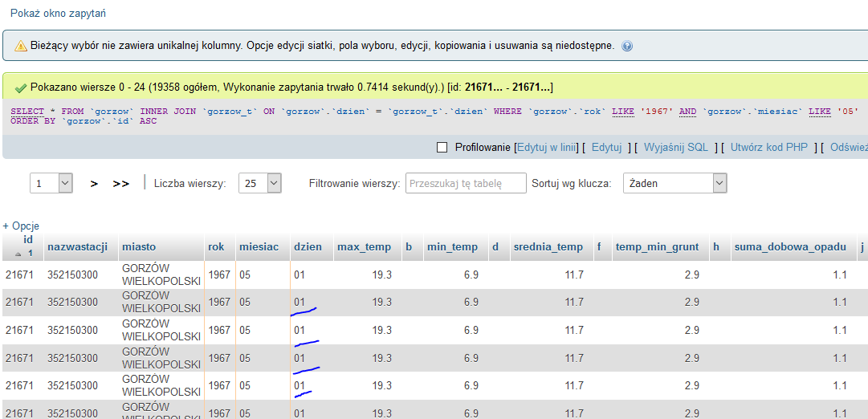Viewport: 868px width, 419px height.
Task: Open the Sortuj wg klucza dropdown
Action: (674, 183)
